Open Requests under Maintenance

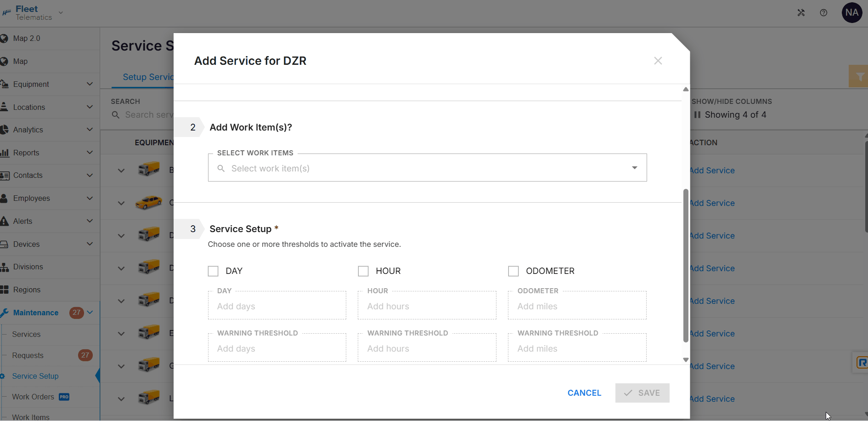point(28,355)
